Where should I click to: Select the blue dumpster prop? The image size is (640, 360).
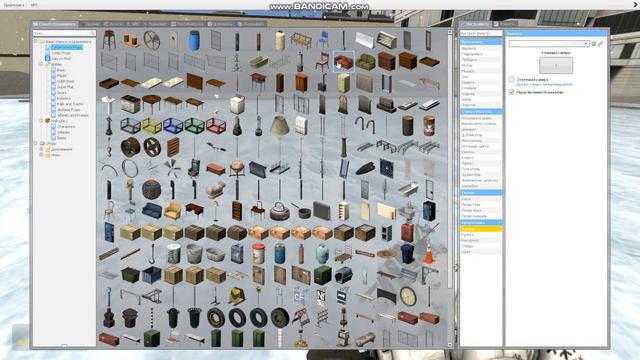152,275
